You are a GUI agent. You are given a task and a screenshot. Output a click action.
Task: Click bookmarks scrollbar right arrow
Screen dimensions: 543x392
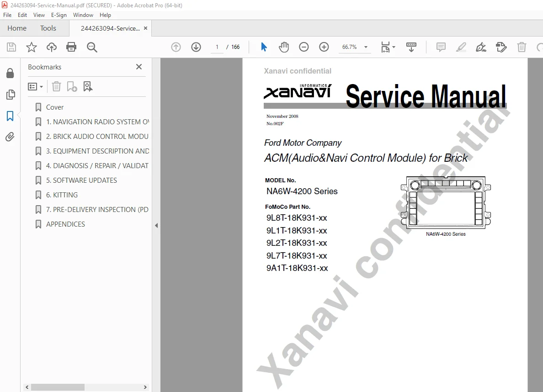[x=145, y=387]
